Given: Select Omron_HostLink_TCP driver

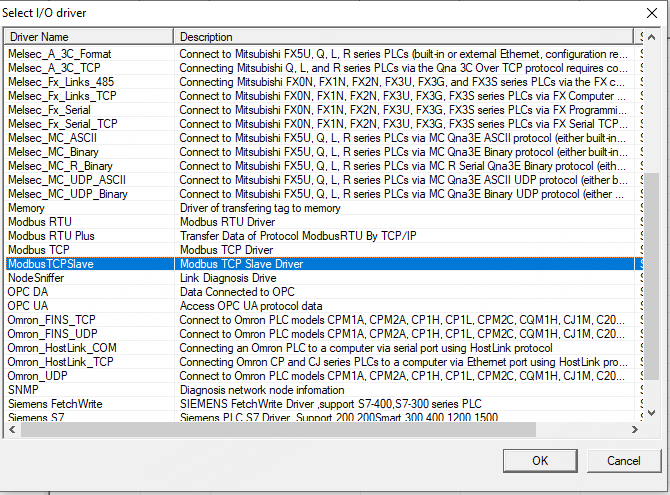Looking at the screenshot, I should pyautogui.click(x=61, y=362).
